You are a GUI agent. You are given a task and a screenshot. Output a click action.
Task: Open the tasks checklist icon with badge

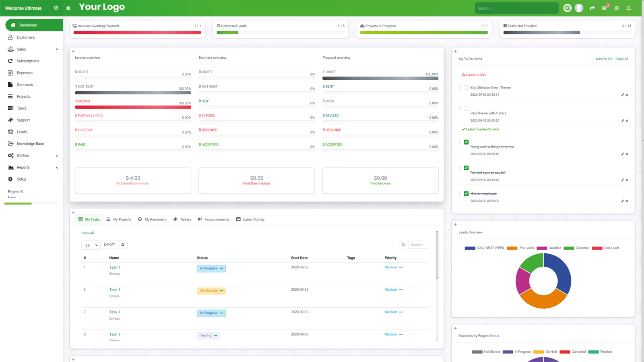(604, 8)
